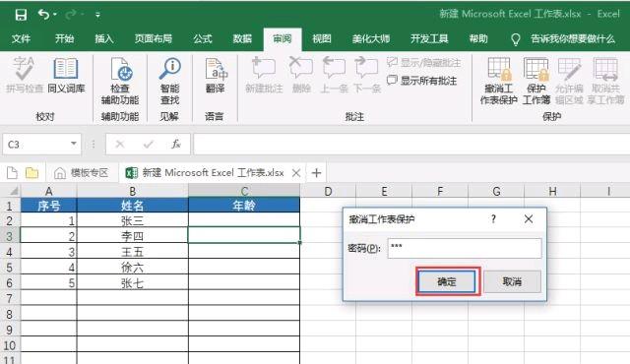The height and width of the screenshot is (364, 630).
Task: Run 拼写检查 spell check
Action: click(x=24, y=76)
